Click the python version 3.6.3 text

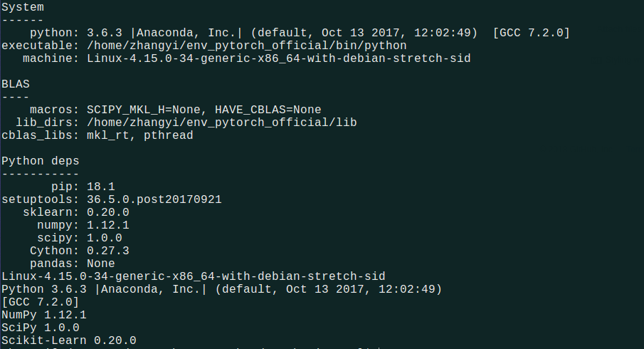pos(105,33)
